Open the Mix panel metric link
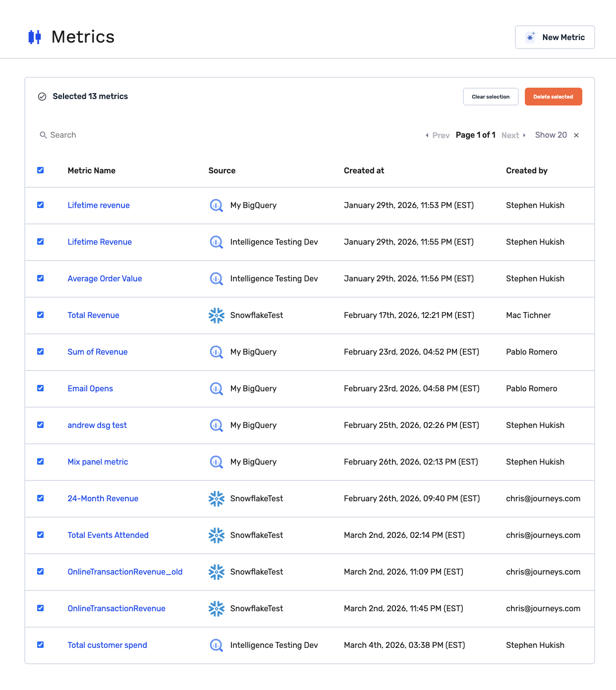The image size is (616, 690). 98,462
